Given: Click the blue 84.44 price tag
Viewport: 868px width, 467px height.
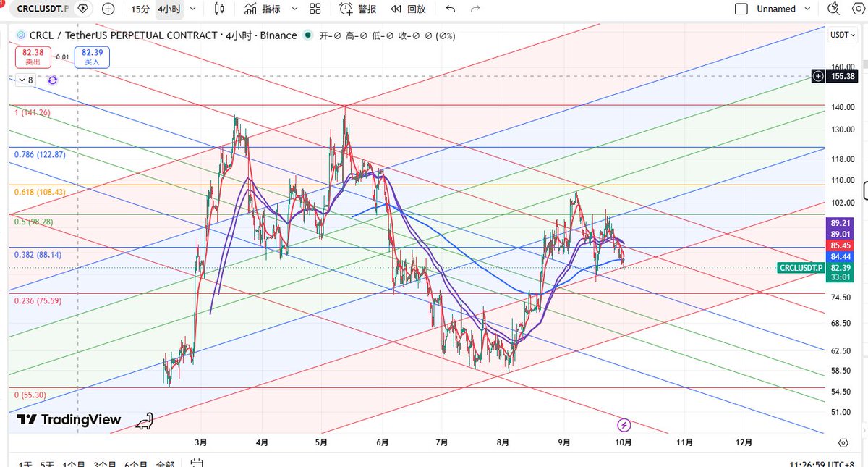Looking at the screenshot, I should coord(841,256).
